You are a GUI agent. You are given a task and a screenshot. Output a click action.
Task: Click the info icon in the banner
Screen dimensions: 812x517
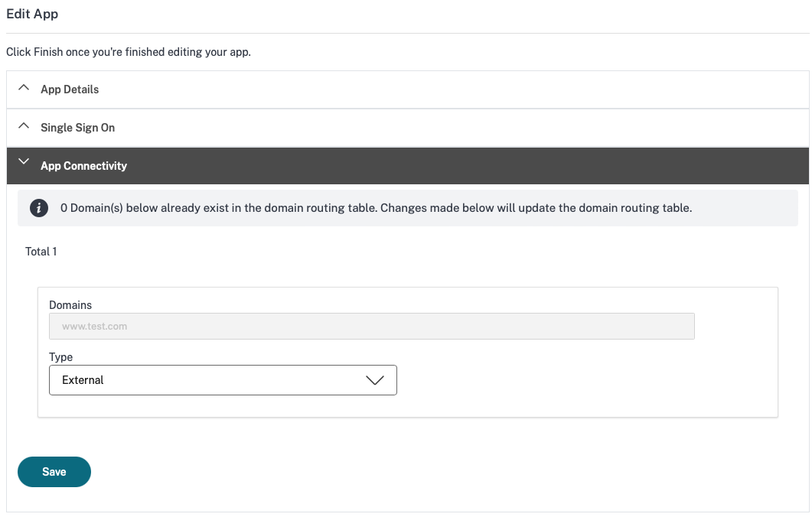coord(39,208)
